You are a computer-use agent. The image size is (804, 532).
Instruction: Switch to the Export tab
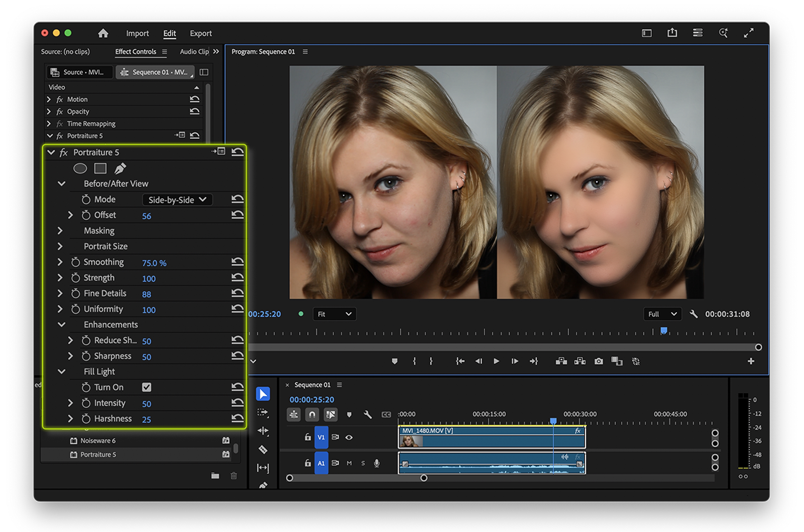pos(201,33)
